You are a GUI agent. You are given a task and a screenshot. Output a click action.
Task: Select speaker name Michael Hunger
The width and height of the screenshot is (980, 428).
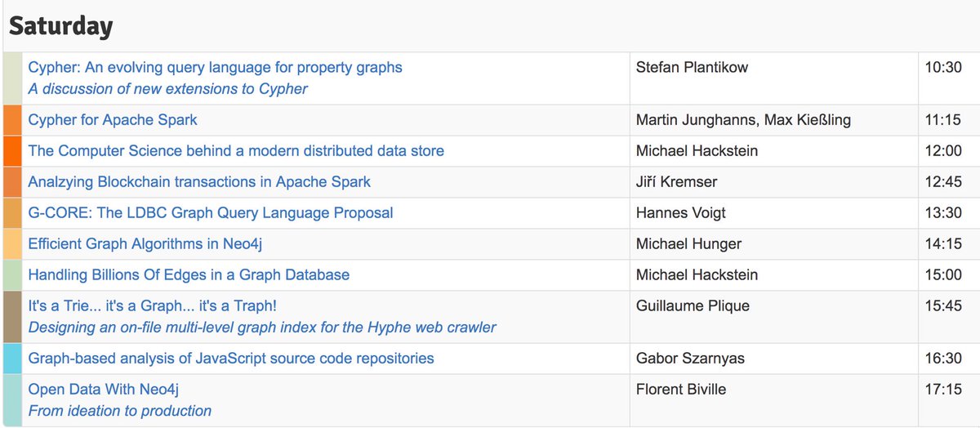click(689, 244)
